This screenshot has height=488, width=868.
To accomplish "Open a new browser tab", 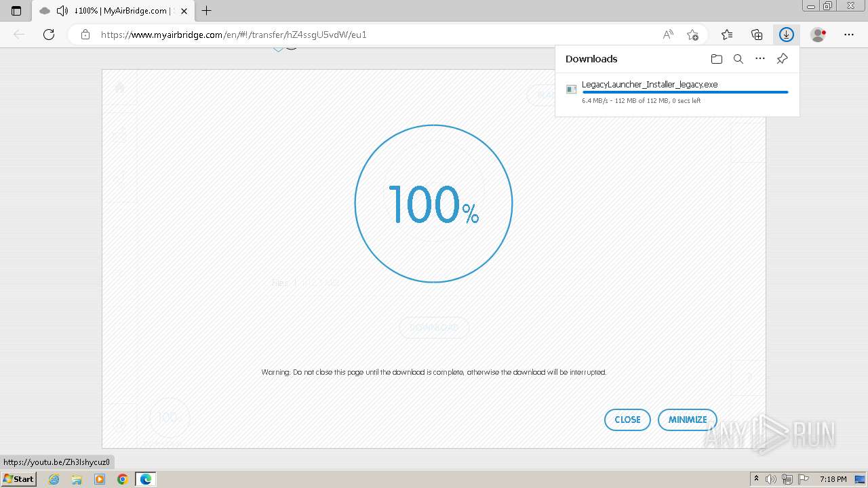I will pos(207,11).
